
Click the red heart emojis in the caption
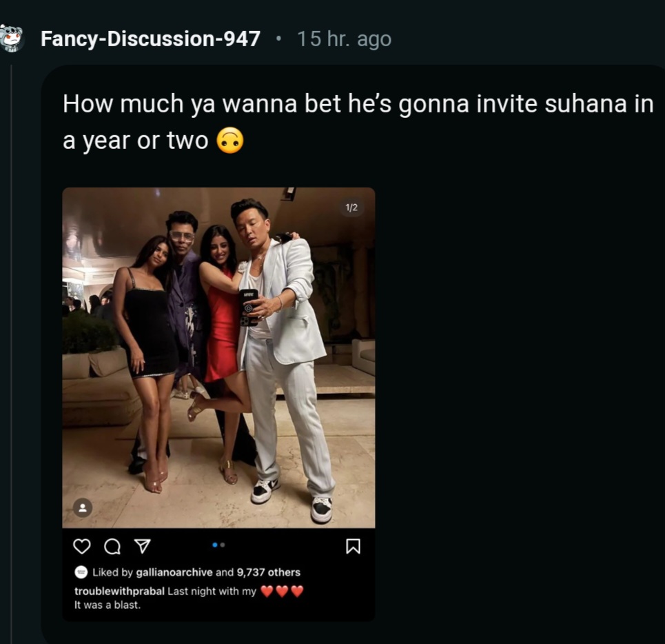click(282, 592)
